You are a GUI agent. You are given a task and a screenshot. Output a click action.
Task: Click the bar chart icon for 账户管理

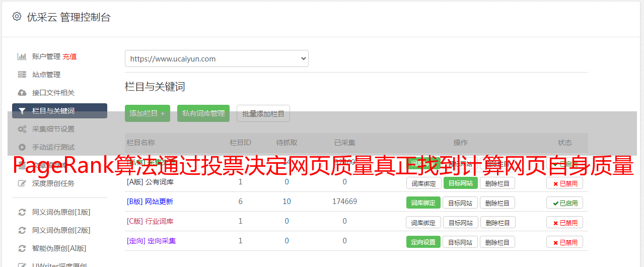(22, 56)
